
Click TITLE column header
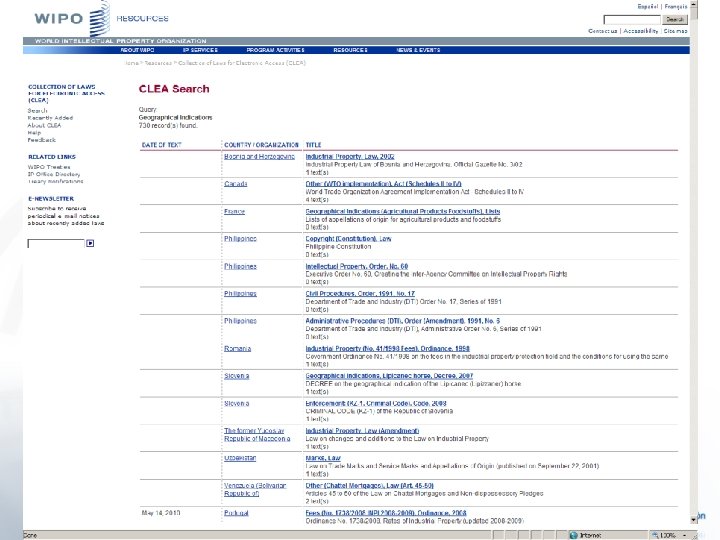tap(314, 145)
